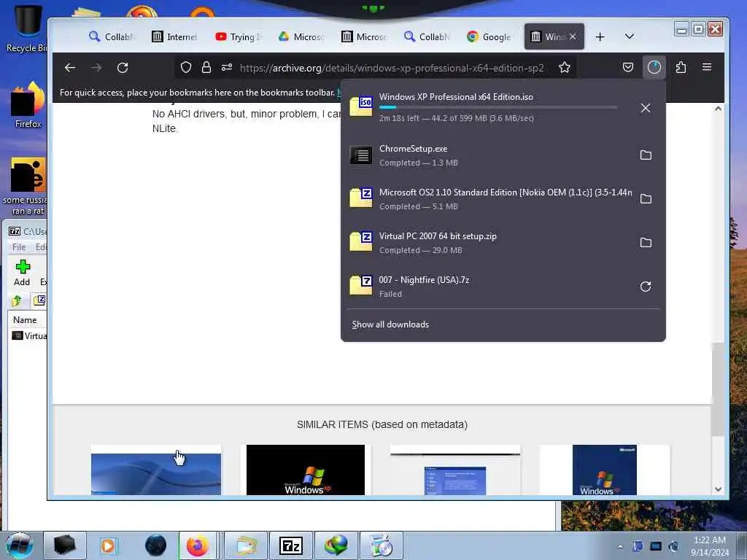Switch to the second CollabN tab
747x560 pixels.
(427, 36)
